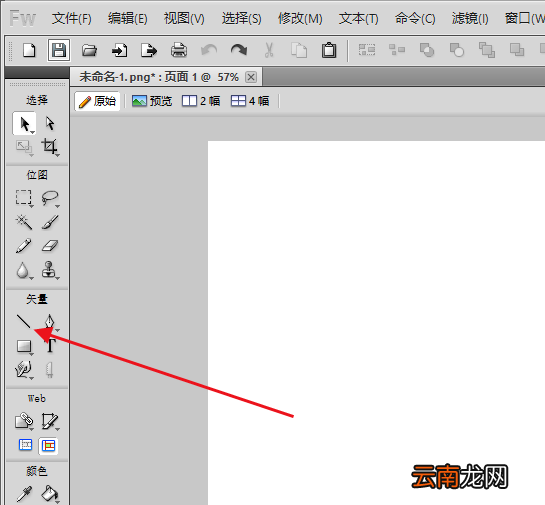Screen dimensions: 545x505
Task: Select the Pencil tool
Action: pos(24,246)
